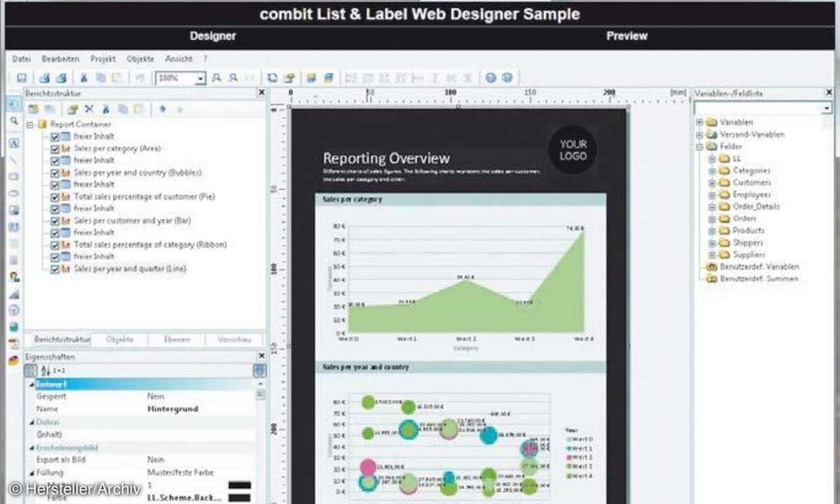Click the blue move-up arrow in Berichtsstruktur toolbar
The width and height of the screenshot is (840, 504).
[163, 109]
